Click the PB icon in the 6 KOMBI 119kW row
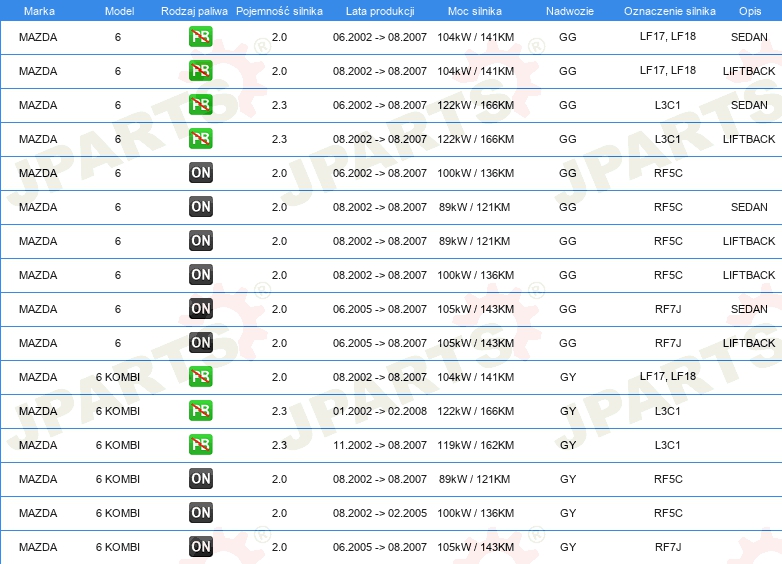782x564 pixels. click(200, 445)
